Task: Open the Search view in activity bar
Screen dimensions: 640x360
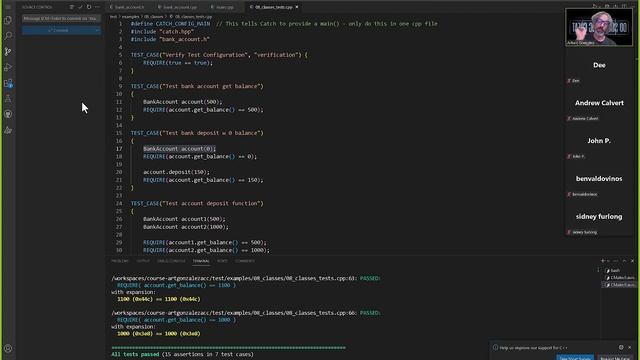Action: [8, 36]
